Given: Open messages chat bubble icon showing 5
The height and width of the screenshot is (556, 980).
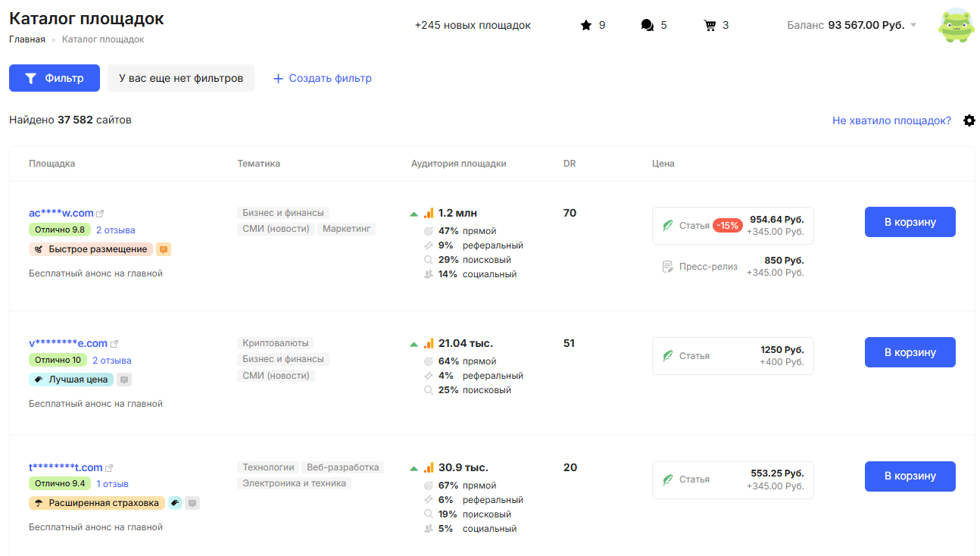Looking at the screenshot, I should click(x=647, y=25).
